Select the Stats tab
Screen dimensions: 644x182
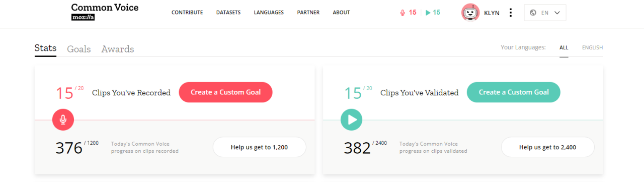click(x=45, y=48)
